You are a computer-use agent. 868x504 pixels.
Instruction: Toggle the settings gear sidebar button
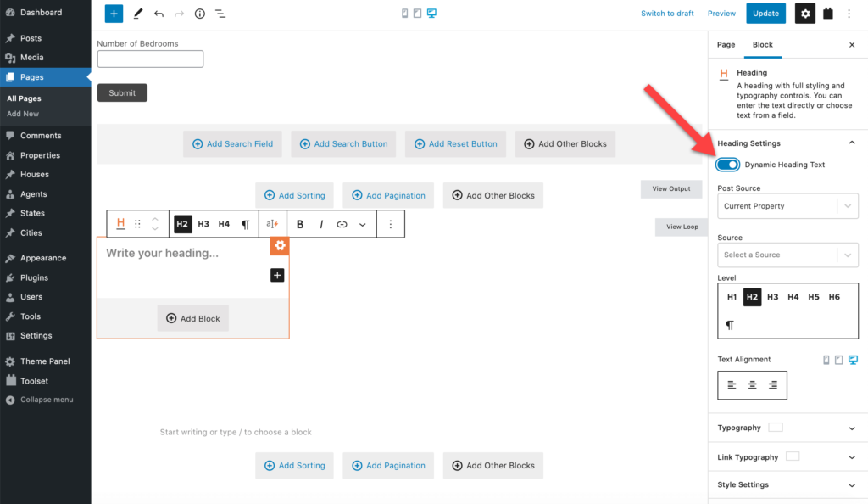pos(805,14)
